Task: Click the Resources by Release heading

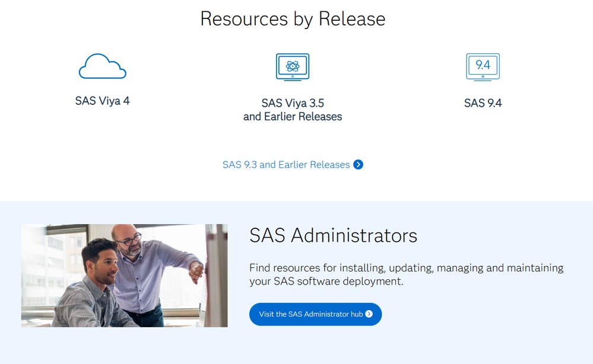Action: (x=293, y=19)
